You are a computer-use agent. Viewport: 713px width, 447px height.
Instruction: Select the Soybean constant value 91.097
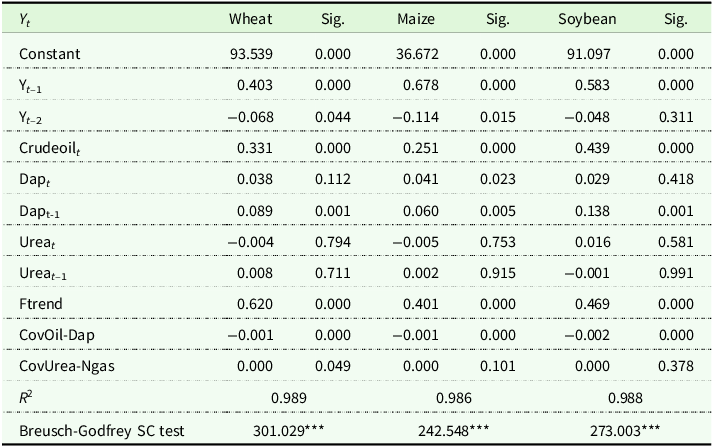point(586,52)
